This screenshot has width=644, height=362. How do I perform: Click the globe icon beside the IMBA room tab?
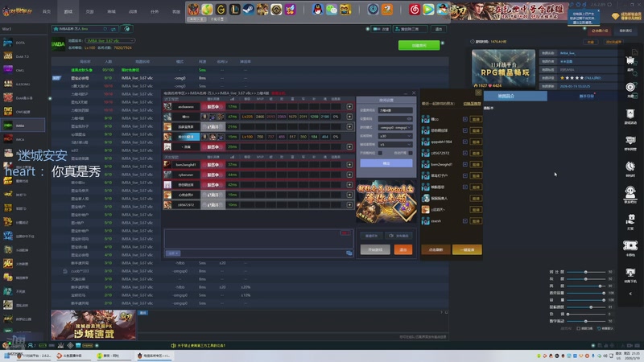click(x=127, y=29)
